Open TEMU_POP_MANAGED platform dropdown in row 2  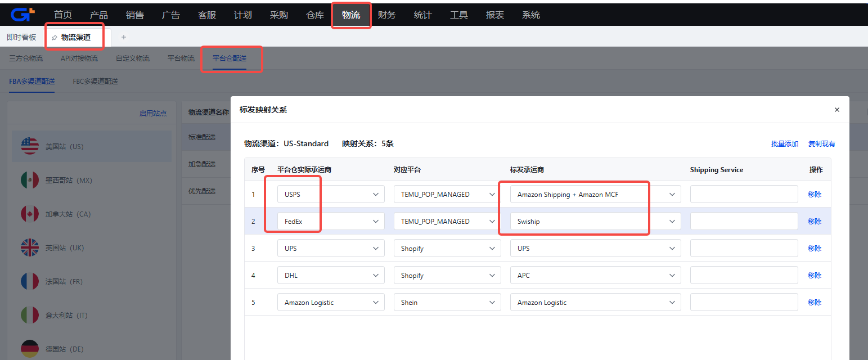tap(447, 221)
